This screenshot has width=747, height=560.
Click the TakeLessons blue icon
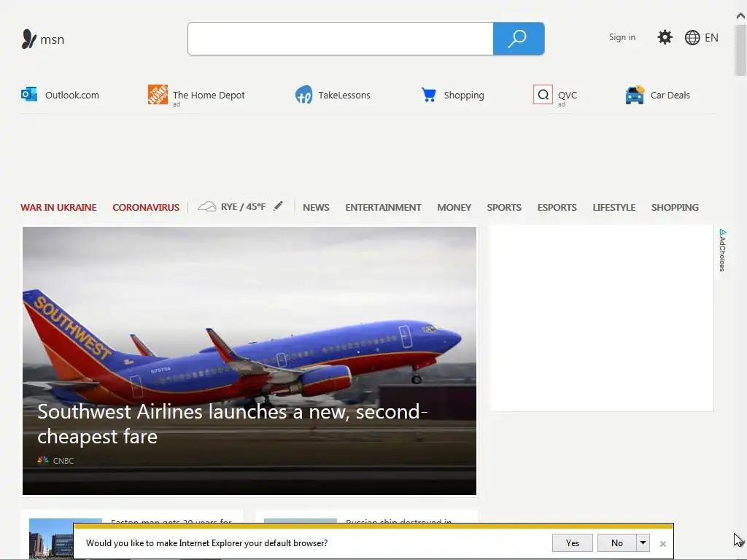tap(304, 95)
